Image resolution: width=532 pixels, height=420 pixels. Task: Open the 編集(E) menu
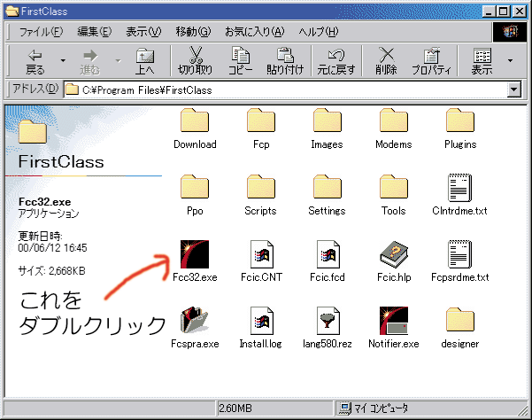click(95, 32)
